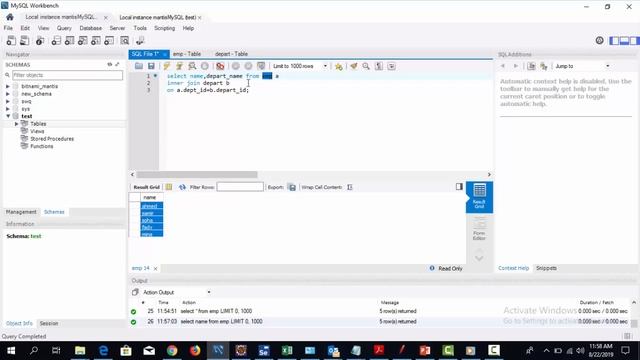Screen dimensions: 640x360
Task: Save the SQL script with floppy icon
Action: [151, 66]
